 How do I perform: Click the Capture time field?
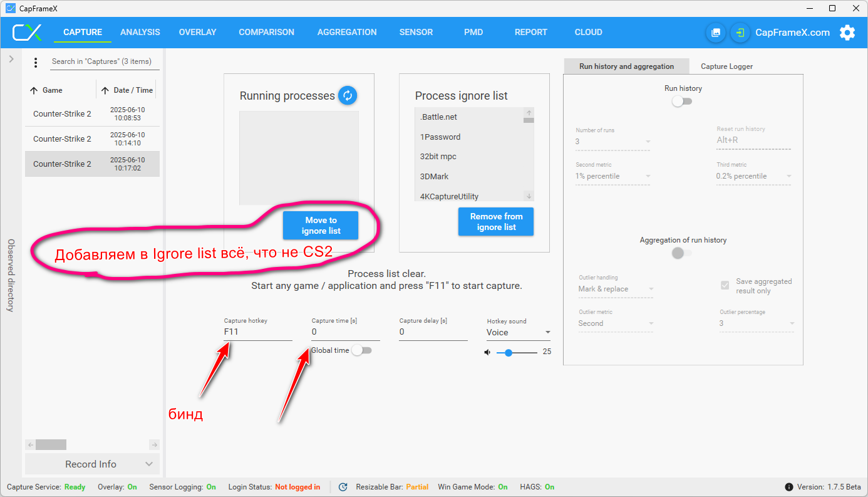pyautogui.click(x=346, y=332)
